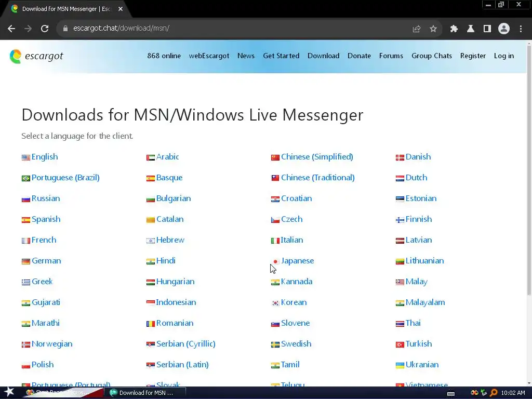Go back with the browser back arrow
The image size is (532, 399).
(11, 29)
